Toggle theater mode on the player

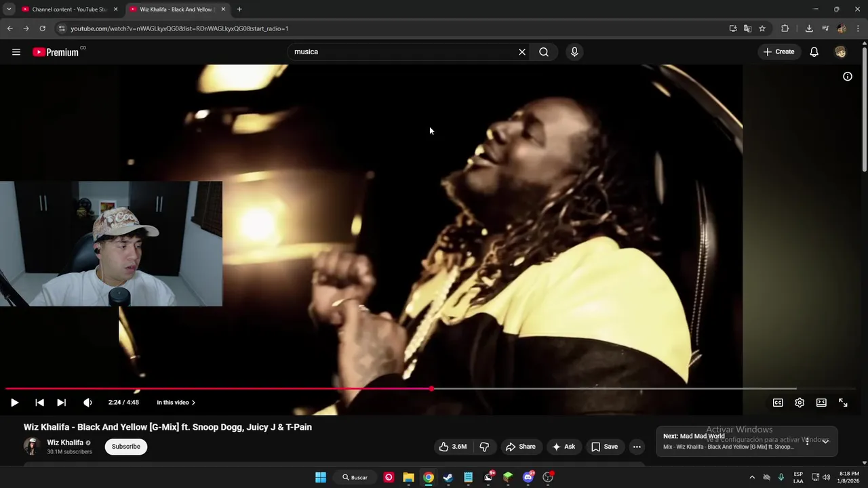coord(821,403)
